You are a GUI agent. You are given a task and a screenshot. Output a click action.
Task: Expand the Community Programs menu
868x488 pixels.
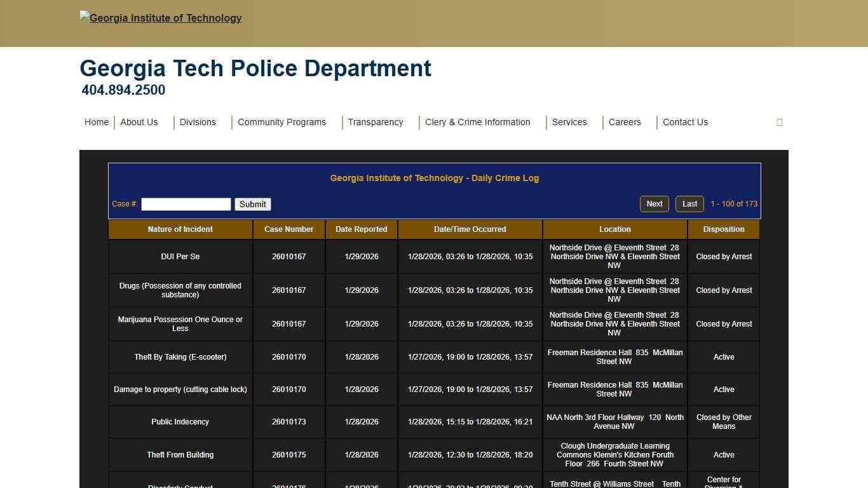tap(281, 122)
